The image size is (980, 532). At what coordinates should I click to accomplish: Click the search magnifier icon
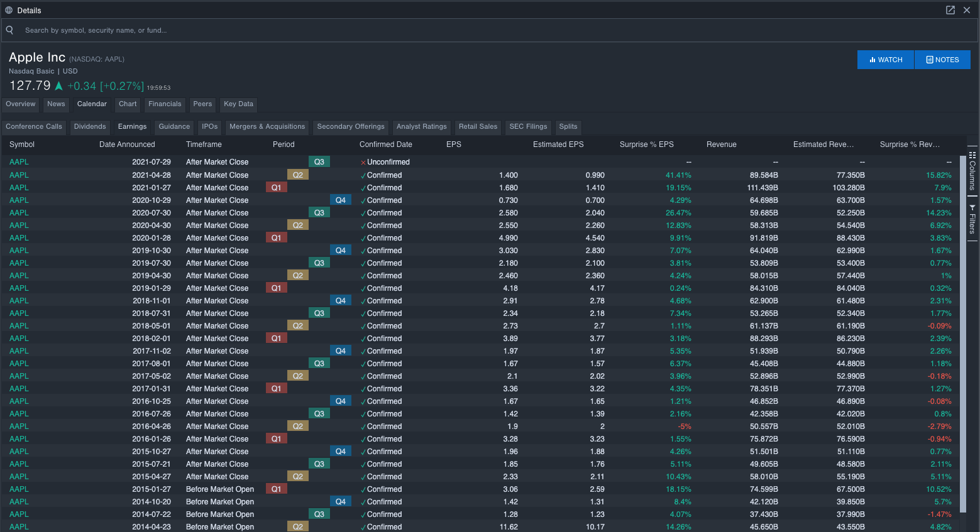coord(9,30)
